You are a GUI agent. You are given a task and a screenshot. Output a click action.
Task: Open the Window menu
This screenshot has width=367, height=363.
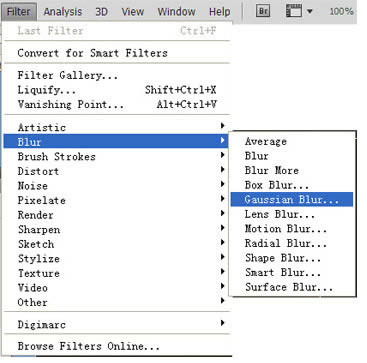click(x=176, y=12)
